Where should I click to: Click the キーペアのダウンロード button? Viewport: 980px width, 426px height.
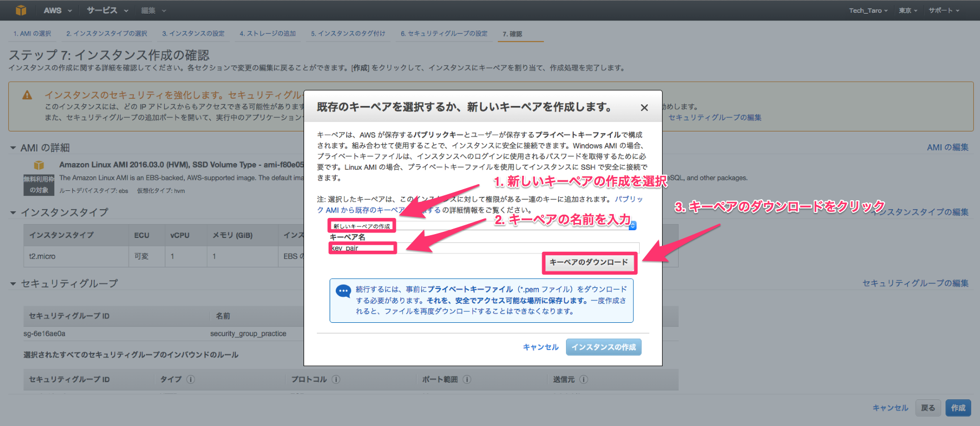coord(589,262)
